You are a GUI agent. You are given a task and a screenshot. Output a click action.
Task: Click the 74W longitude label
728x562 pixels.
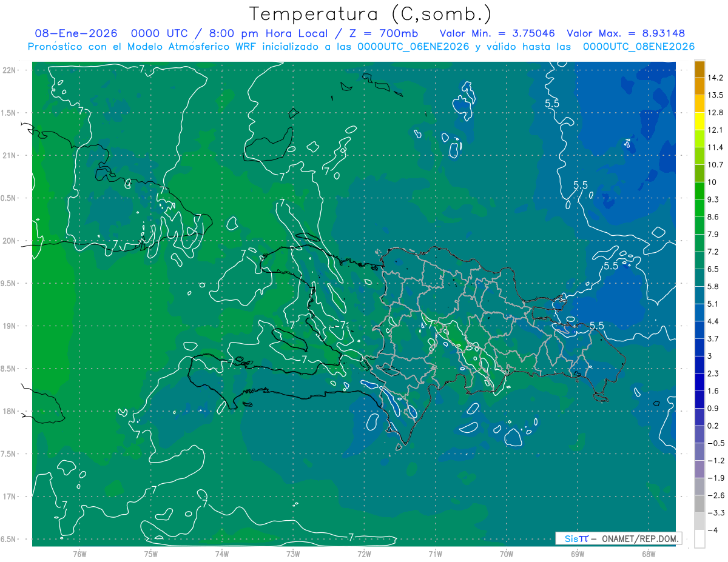coord(222,554)
